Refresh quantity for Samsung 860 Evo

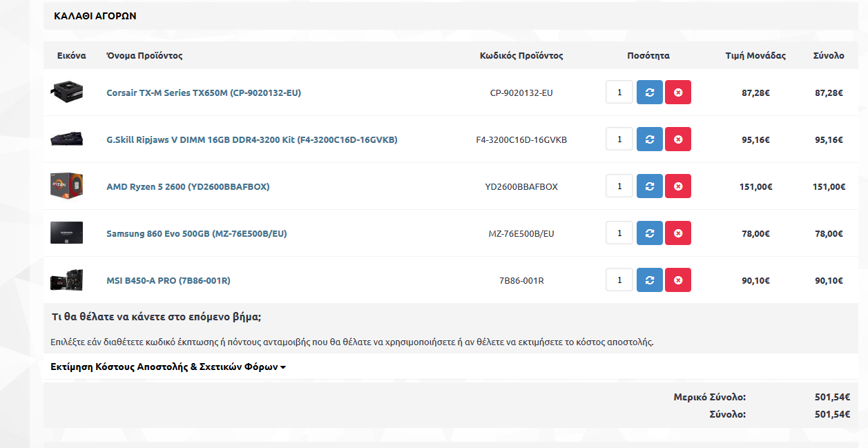pos(649,233)
